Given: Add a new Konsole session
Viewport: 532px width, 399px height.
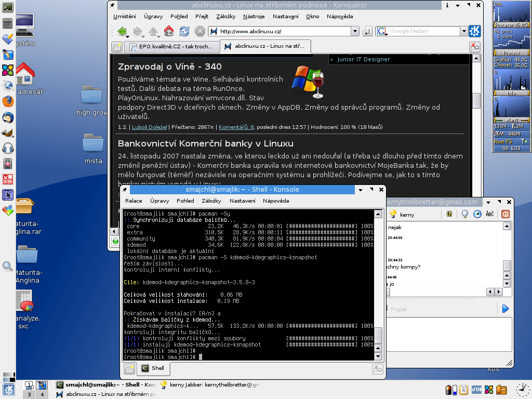Looking at the screenshot, I should [x=129, y=368].
